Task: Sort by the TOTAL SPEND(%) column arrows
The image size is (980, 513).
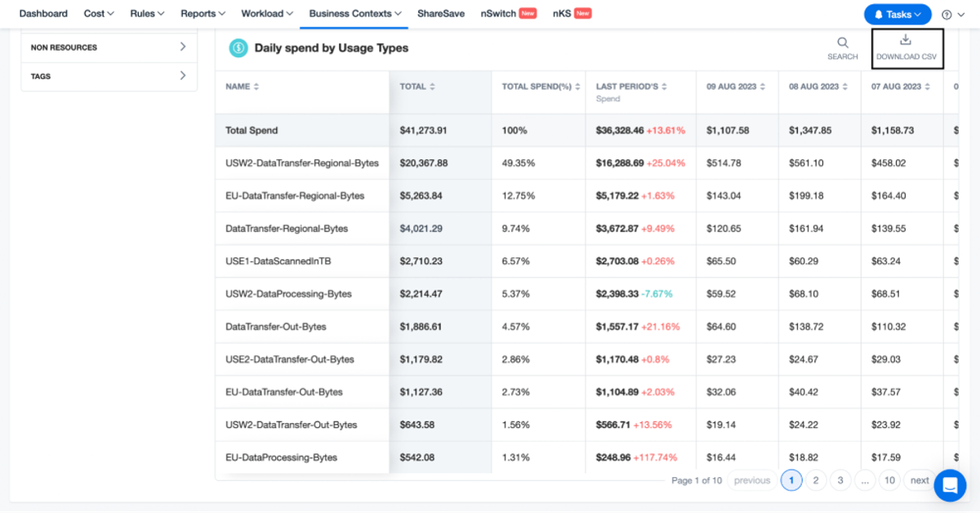Action: 578,87
